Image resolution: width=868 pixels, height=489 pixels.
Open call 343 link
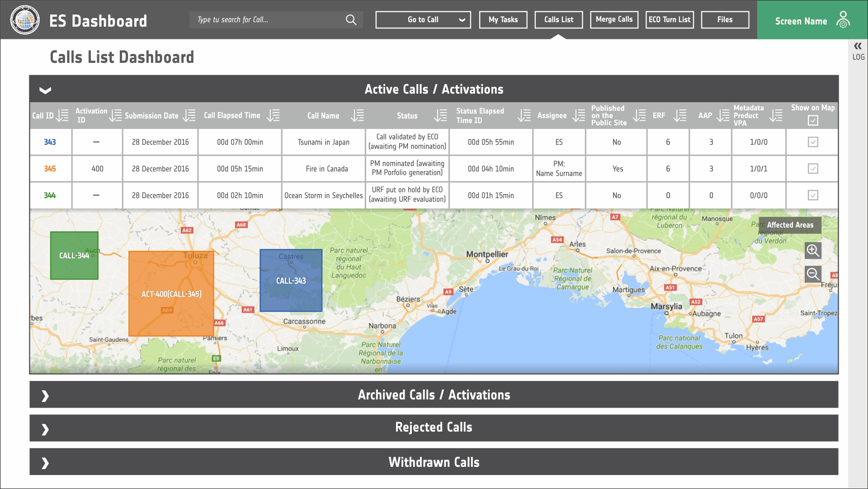click(x=50, y=142)
